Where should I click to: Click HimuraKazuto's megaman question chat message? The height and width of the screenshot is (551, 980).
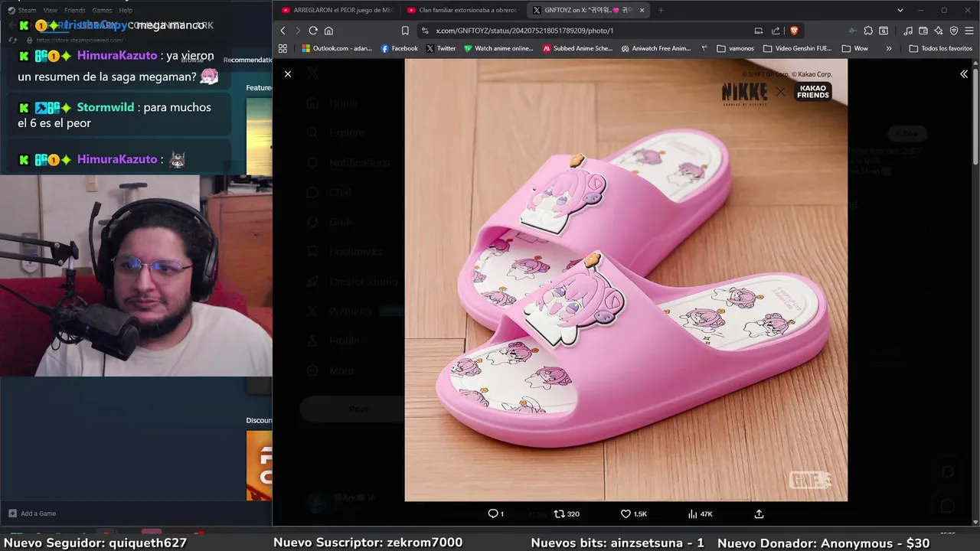118,66
